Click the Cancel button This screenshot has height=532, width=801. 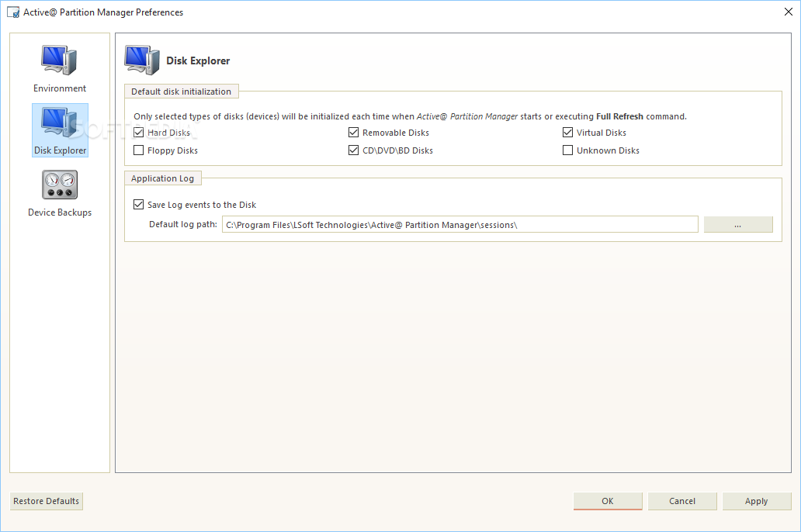pos(682,501)
